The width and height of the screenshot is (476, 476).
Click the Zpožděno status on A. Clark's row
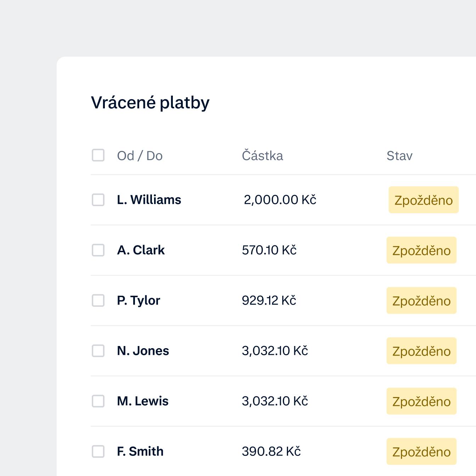pos(421,250)
